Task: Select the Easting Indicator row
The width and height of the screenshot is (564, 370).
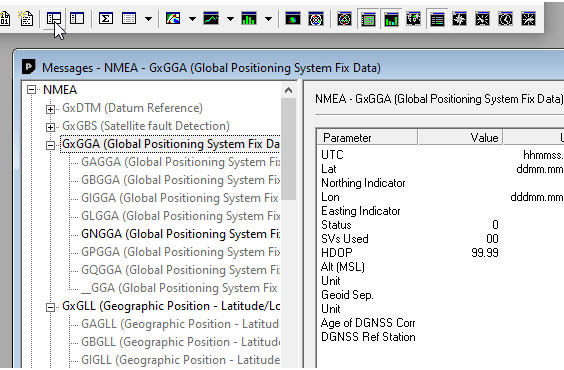Action: pos(441,211)
